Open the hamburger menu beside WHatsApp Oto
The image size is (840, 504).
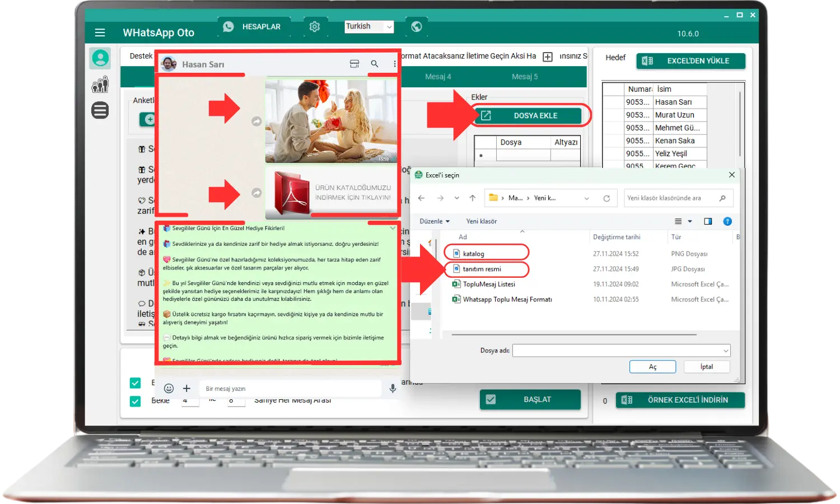click(100, 32)
